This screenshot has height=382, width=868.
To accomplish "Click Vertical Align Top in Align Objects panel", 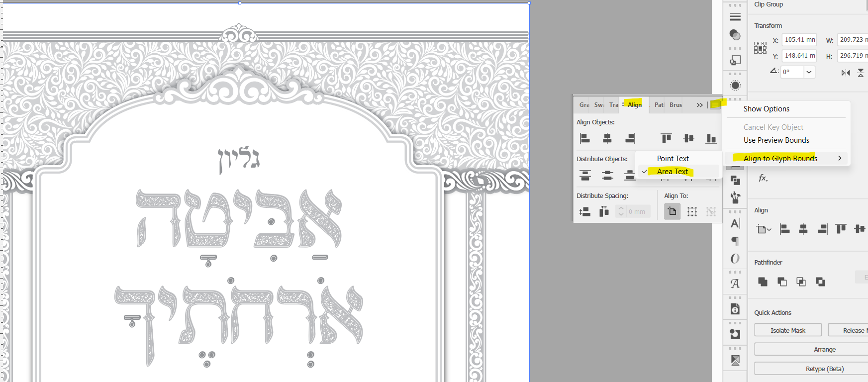I will (x=666, y=138).
